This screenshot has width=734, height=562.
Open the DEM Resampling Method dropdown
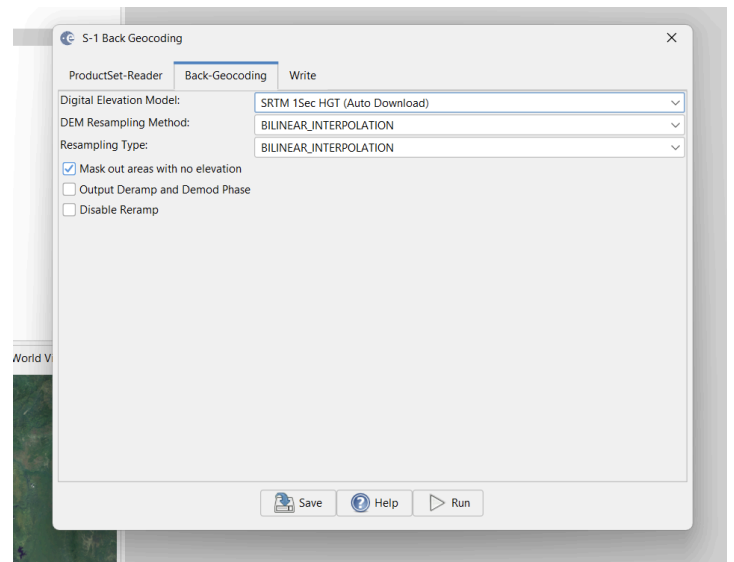pyautogui.click(x=469, y=125)
